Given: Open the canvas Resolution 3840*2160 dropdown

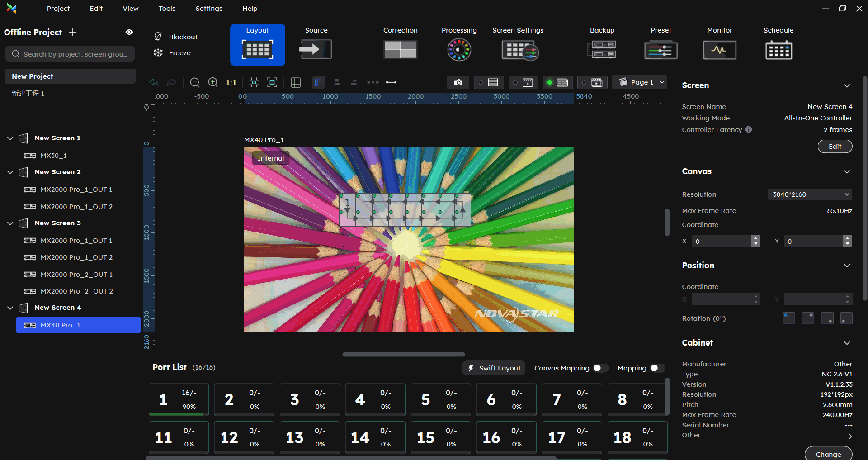Looking at the screenshot, I should (810, 194).
